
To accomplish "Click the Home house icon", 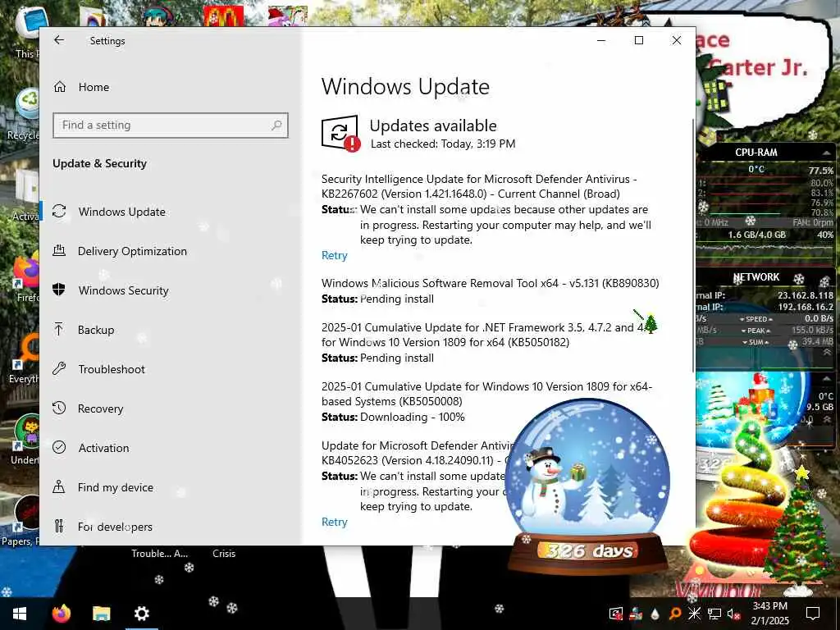I will coord(59,86).
